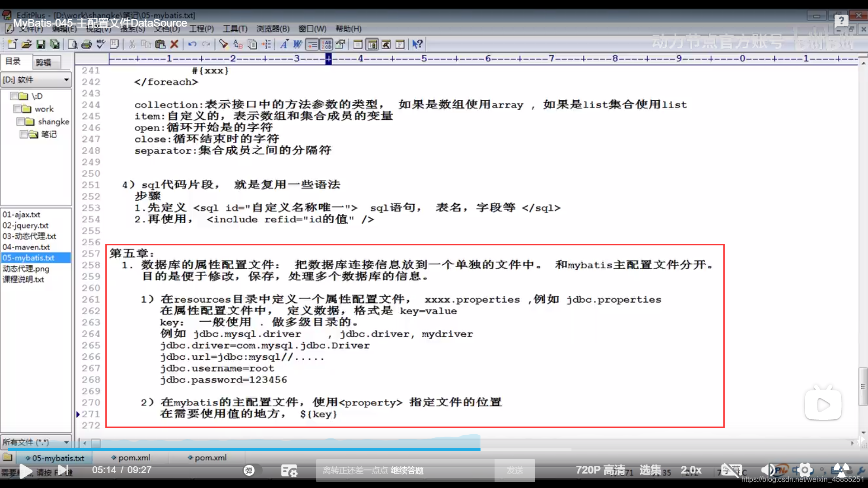Toggle Word Wrap W icon
This screenshot has width=868, height=488.
(x=297, y=44)
